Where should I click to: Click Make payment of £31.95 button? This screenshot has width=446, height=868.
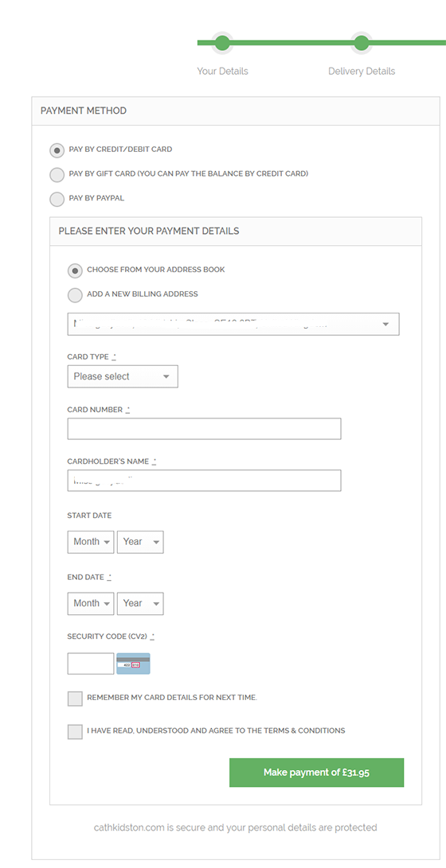316,773
